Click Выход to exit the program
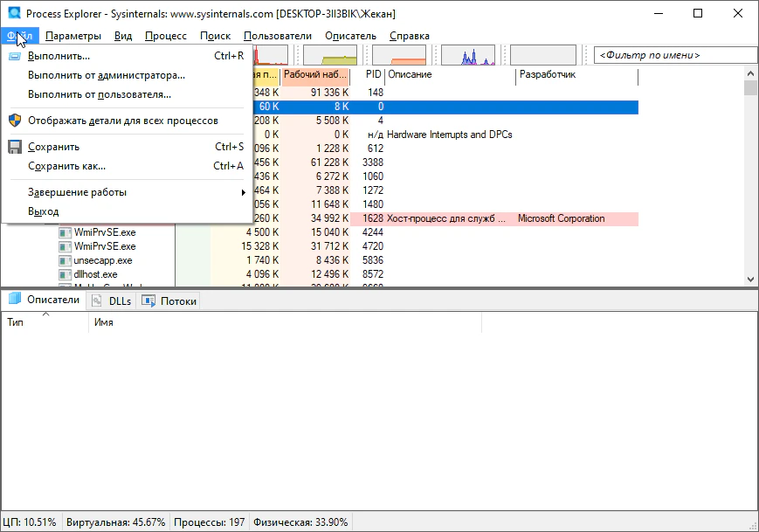 [44, 211]
